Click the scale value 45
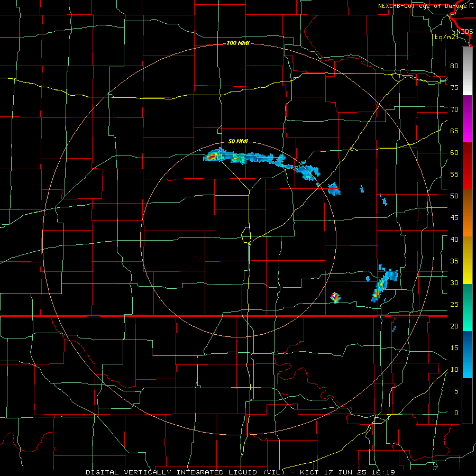 (454, 218)
